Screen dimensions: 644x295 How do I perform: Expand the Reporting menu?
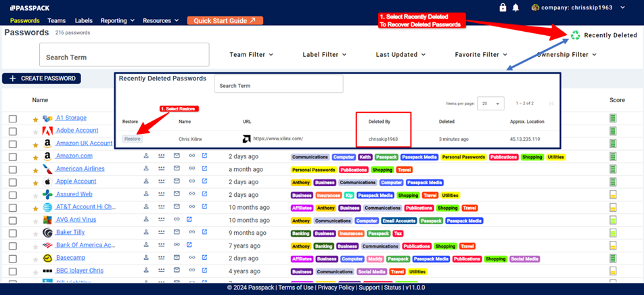(118, 20)
